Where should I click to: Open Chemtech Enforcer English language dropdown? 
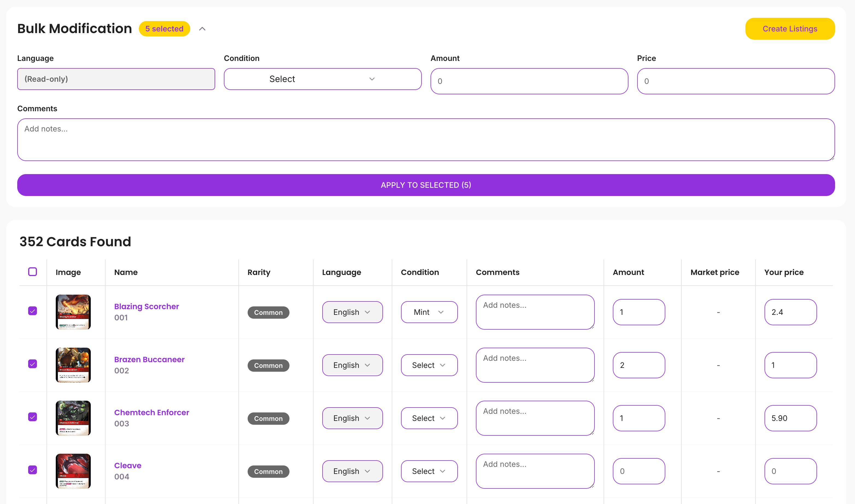point(352,418)
